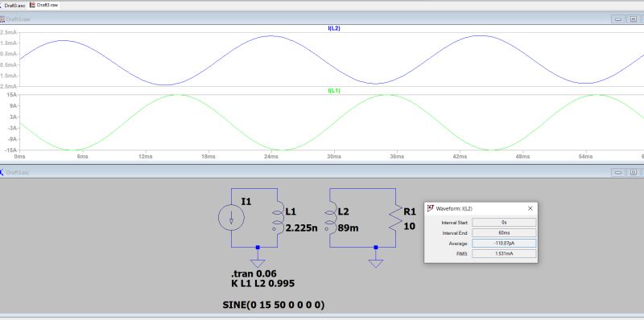644x320 pixels.
Task: Click the SINE(0 15 50 0 0 0 0) text
Action: pos(273,305)
